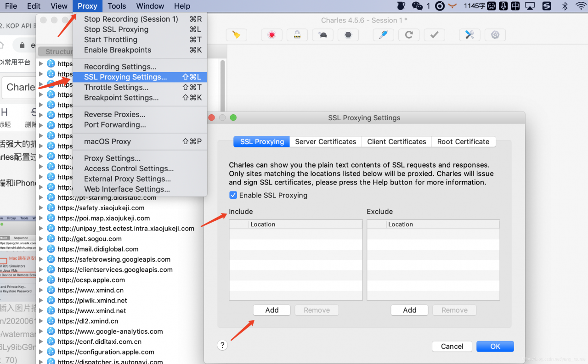This screenshot has height=364, width=588.
Task: Open the AirPlay display icon in menu bar
Action: pos(530,6)
